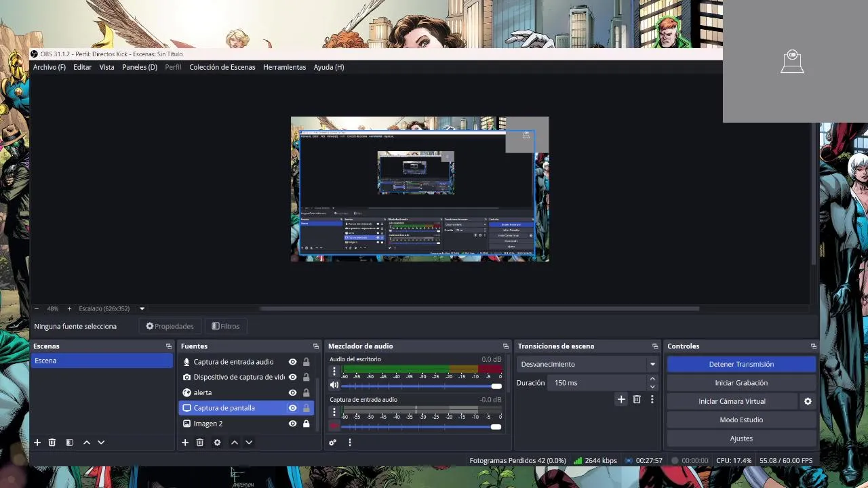Undock the Escenas panel
The height and width of the screenshot is (488, 868).
point(169,346)
